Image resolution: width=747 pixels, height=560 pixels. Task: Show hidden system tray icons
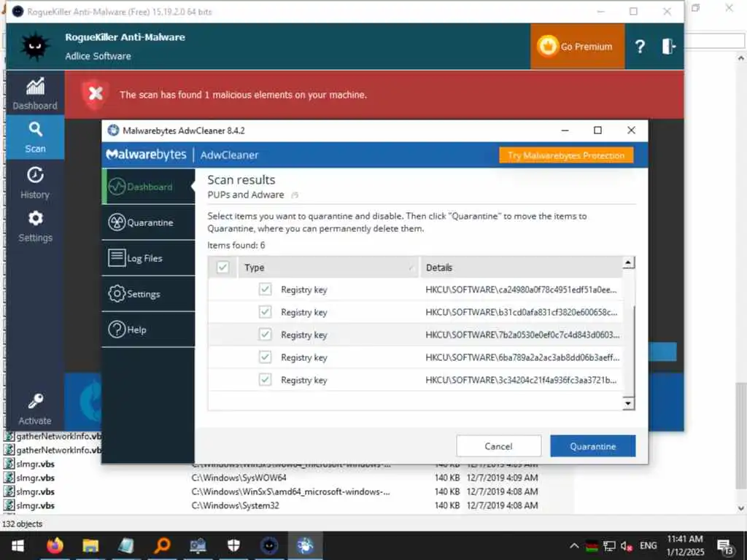pyautogui.click(x=574, y=545)
